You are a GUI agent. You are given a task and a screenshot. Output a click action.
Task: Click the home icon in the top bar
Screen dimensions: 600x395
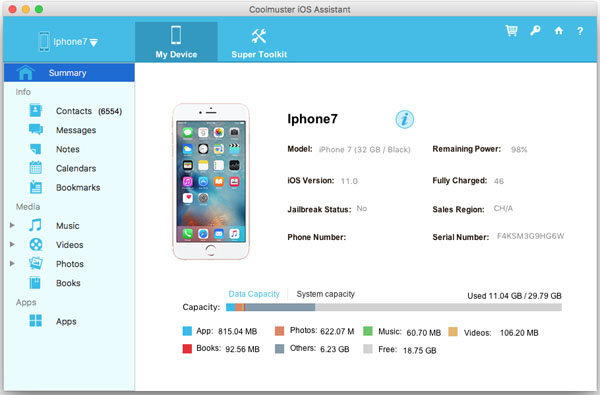coord(559,31)
